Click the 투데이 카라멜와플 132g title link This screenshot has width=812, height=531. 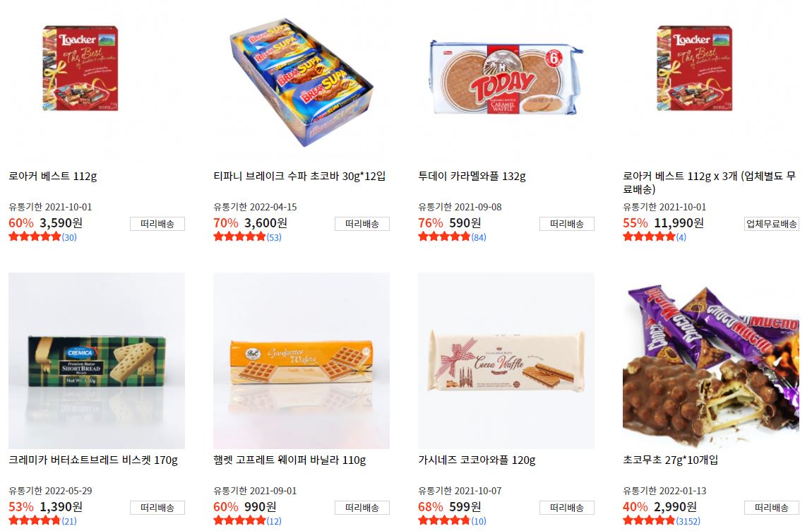472,176
